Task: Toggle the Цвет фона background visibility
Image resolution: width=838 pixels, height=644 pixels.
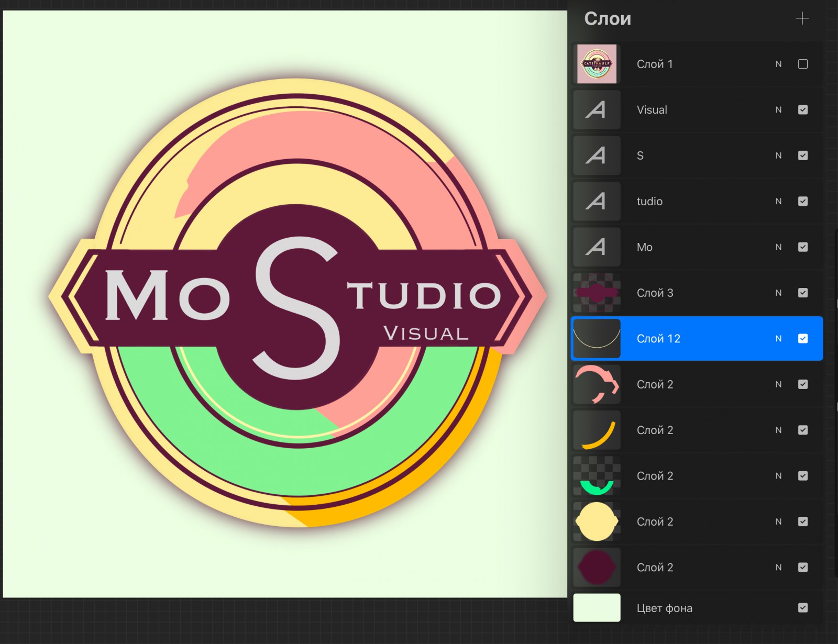Action: [x=803, y=608]
